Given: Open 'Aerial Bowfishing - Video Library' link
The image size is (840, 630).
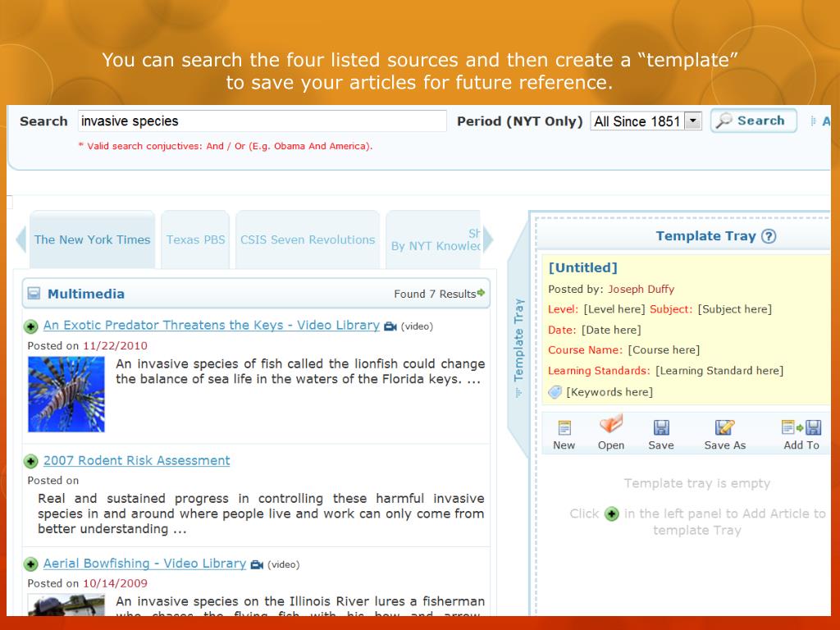Looking at the screenshot, I should coord(144,564).
